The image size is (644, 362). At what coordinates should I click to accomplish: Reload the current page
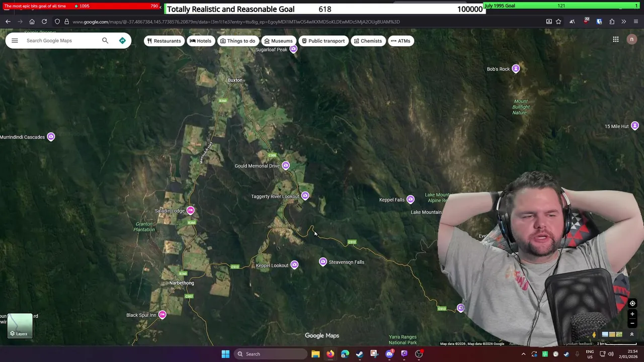(44, 22)
